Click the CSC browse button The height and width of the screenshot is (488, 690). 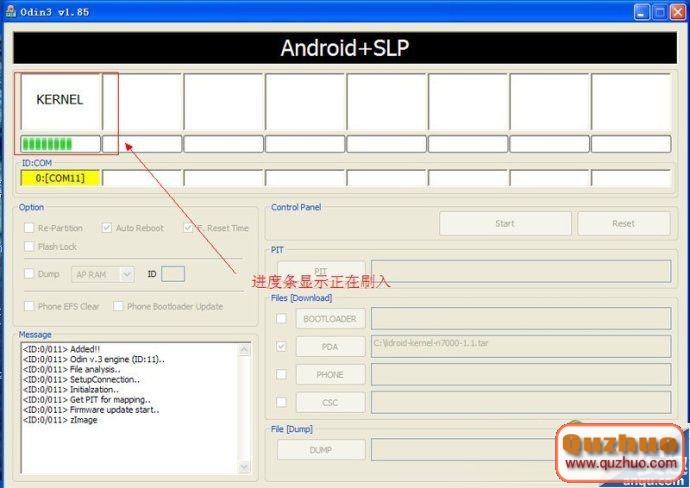(330, 403)
